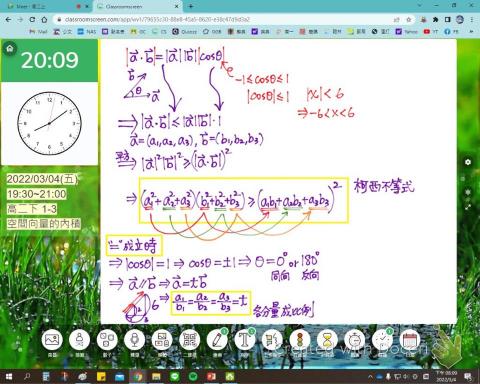480x384 pixels.
Task: Open the NAS bookmark
Action: 87,31
